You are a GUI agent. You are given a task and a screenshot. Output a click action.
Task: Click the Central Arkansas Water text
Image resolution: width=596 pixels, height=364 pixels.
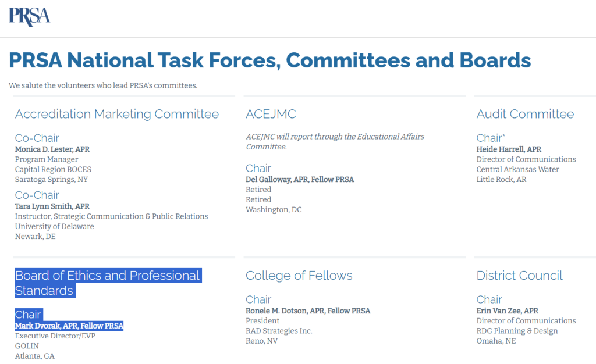(x=517, y=170)
